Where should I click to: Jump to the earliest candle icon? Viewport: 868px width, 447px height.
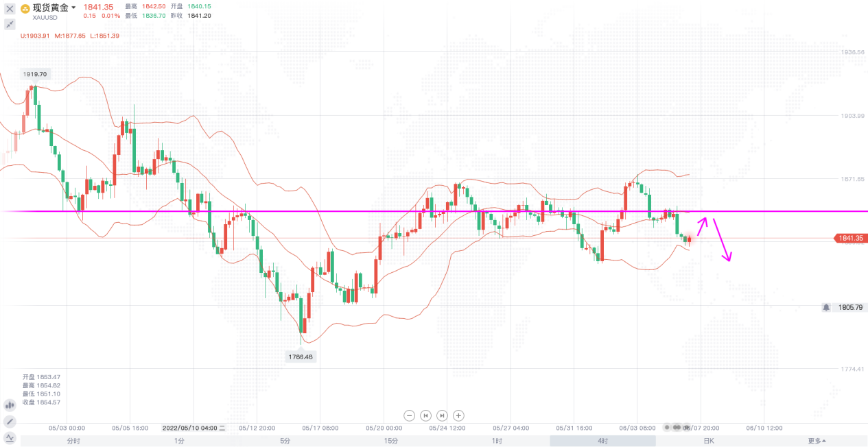point(425,415)
